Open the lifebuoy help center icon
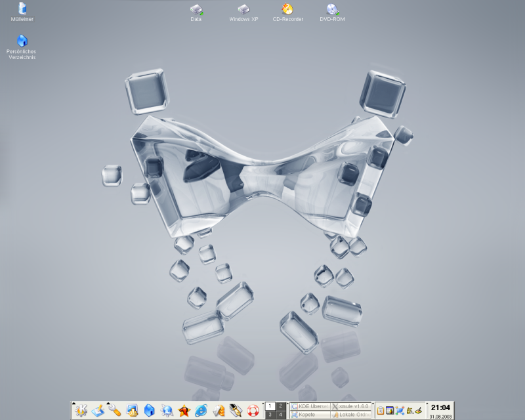 [253, 411]
